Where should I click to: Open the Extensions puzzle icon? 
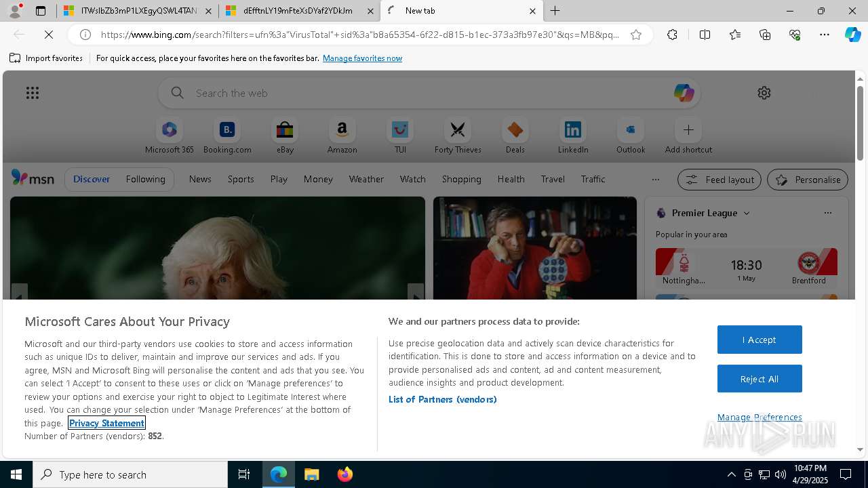click(x=672, y=35)
